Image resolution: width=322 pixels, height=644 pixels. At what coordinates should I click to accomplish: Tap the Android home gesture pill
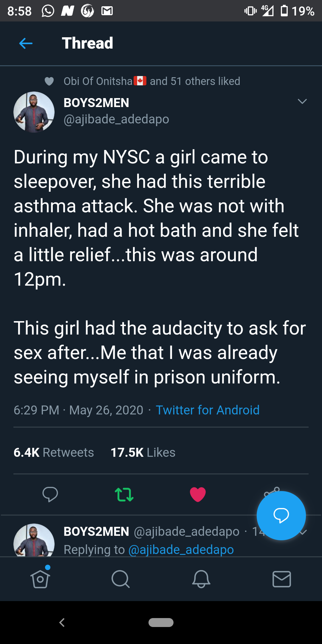161,623
